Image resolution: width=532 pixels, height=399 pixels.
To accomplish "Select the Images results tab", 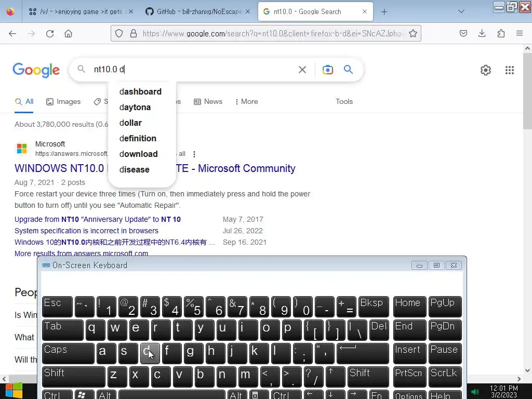I will (x=63, y=101).
